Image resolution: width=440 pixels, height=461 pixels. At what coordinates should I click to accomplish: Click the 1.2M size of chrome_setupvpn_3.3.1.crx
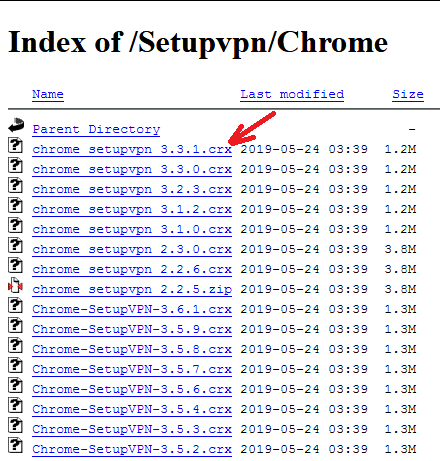pyautogui.click(x=400, y=149)
